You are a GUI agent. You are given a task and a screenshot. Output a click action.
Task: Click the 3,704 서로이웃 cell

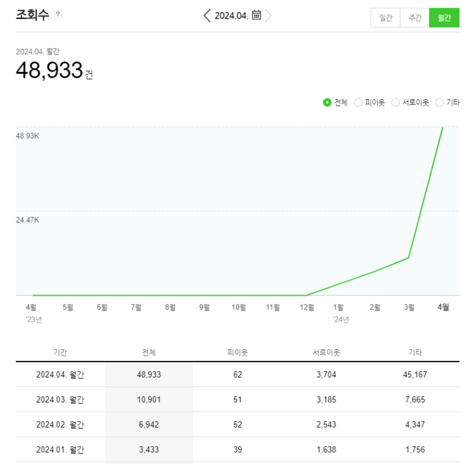(326, 374)
